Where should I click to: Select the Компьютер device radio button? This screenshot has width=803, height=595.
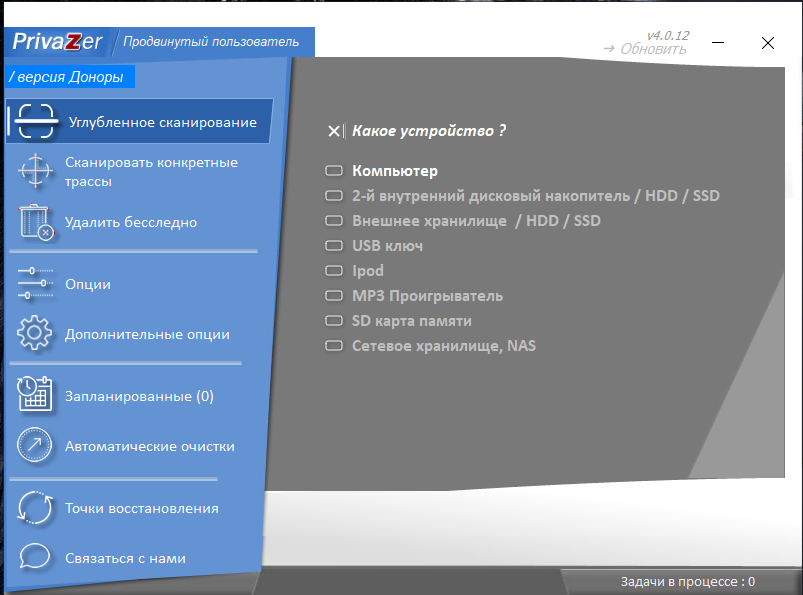pos(334,171)
